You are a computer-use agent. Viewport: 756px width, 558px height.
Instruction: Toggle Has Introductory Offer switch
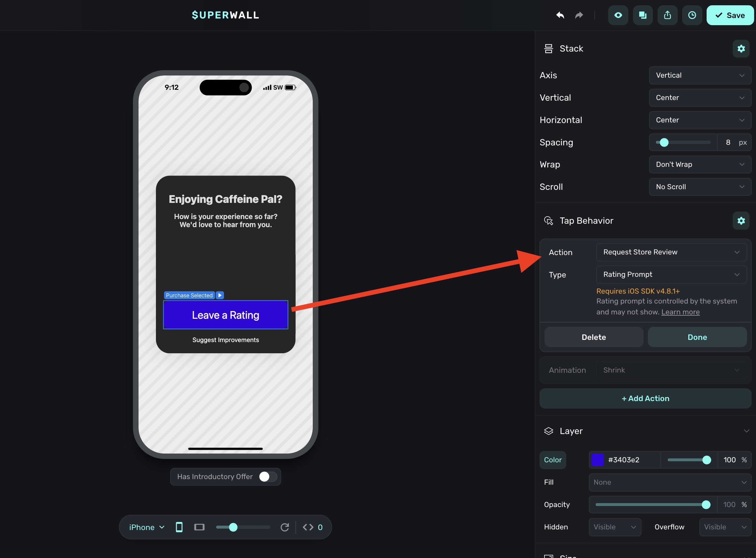268,477
